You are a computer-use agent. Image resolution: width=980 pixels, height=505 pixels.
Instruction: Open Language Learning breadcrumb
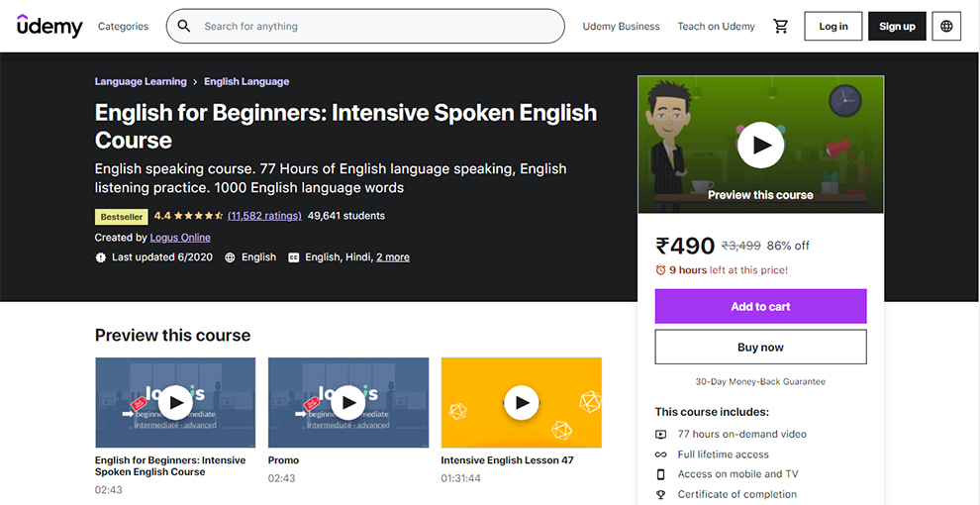[x=141, y=81]
